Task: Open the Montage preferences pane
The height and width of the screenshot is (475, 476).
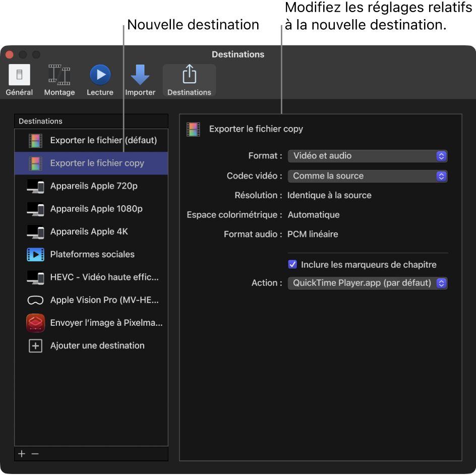Action: coord(59,81)
